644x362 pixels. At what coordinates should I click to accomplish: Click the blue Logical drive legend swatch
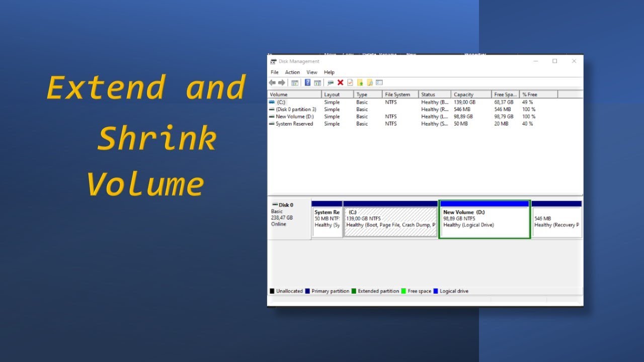tap(436, 291)
